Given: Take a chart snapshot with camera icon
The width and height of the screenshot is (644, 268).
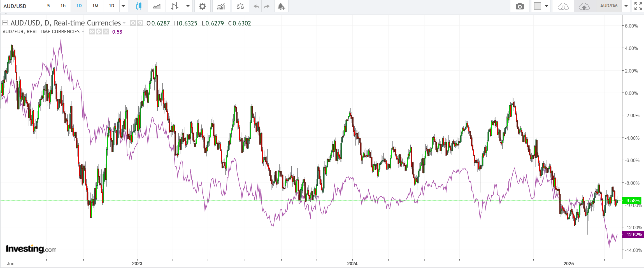Looking at the screenshot, I should coord(520,6).
